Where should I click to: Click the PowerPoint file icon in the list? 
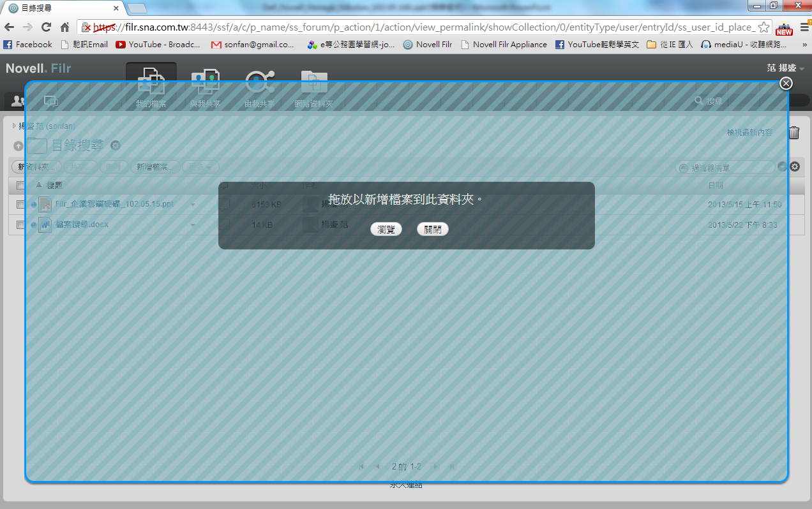coord(45,205)
